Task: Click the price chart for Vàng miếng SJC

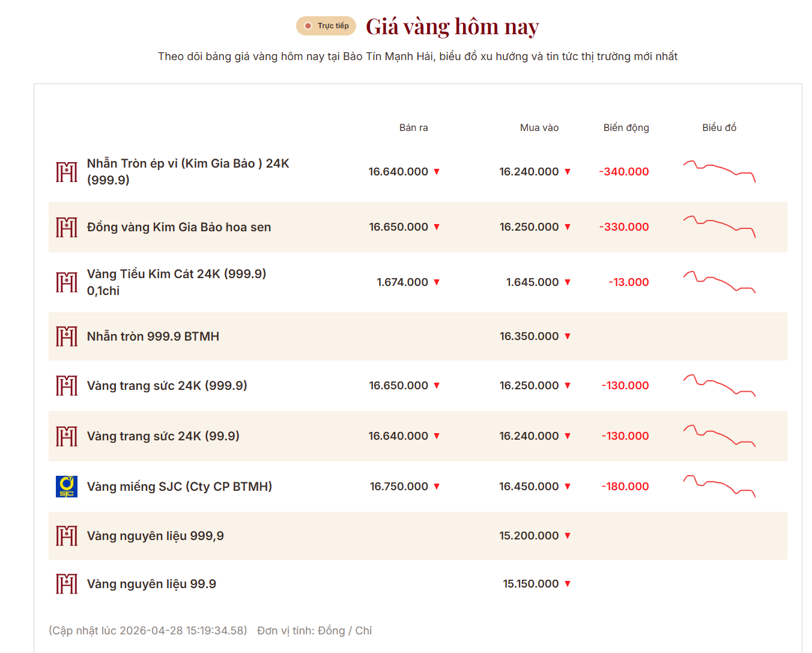Action: 719,486
